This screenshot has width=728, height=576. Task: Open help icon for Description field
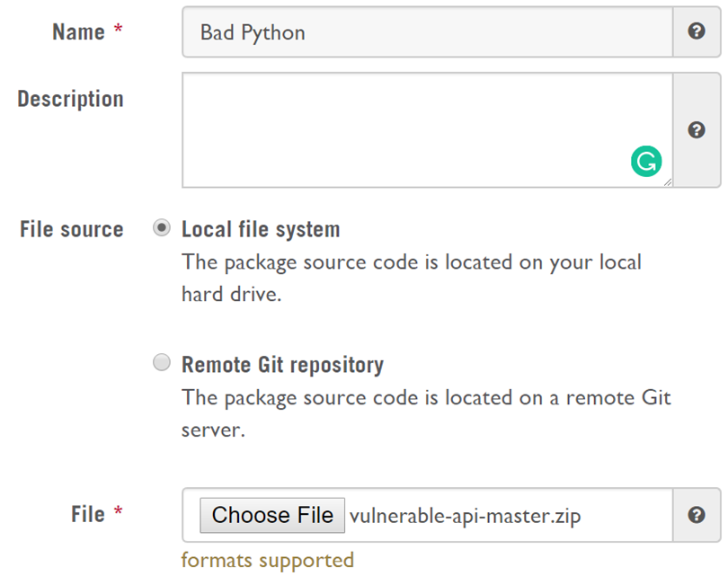(697, 130)
